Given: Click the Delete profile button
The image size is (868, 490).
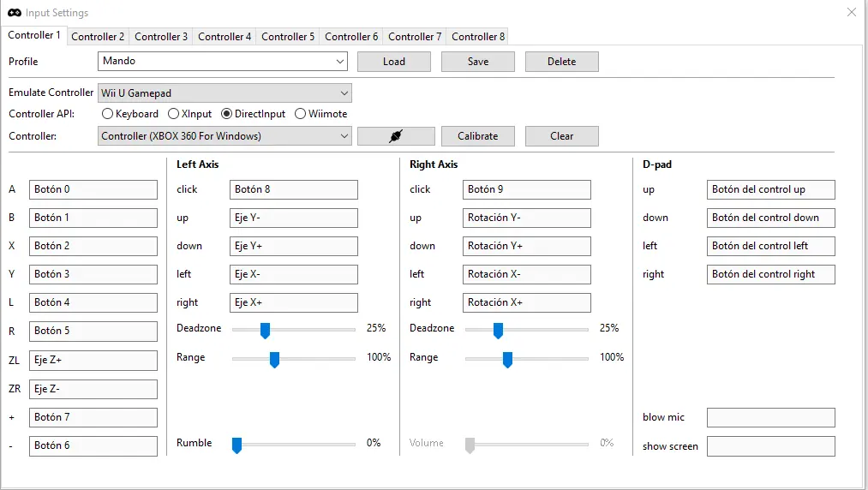Looking at the screenshot, I should coord(562,62).
